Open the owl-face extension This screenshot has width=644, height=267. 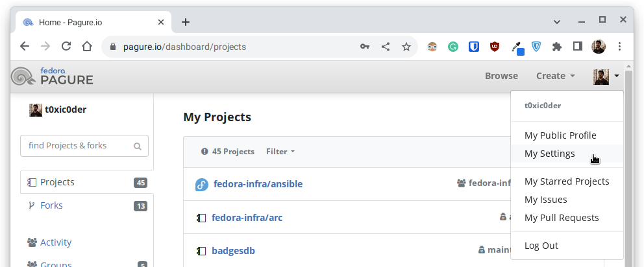point(432,47)
